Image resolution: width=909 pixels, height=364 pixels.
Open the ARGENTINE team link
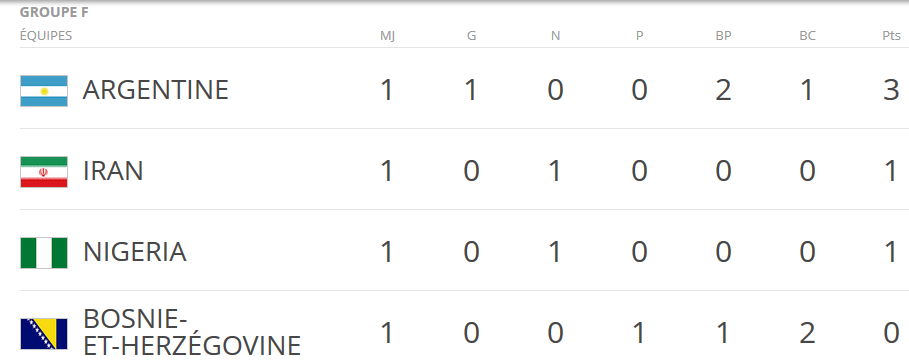coord(155,90)
